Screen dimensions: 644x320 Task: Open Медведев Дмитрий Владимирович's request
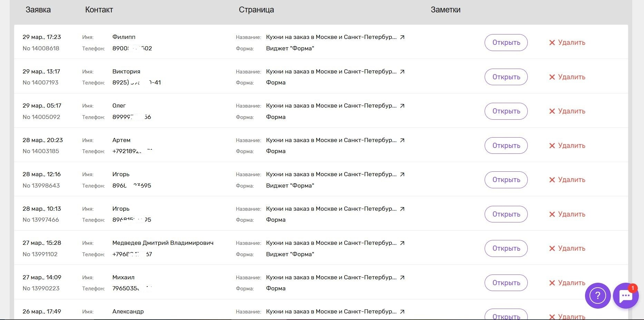point(506,248)
